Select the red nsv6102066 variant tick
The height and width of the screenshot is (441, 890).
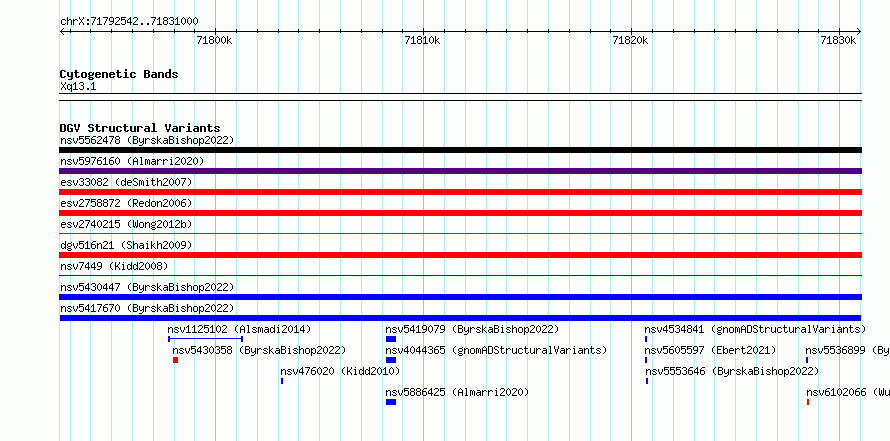pyautogui.click(x=808, y=402)
